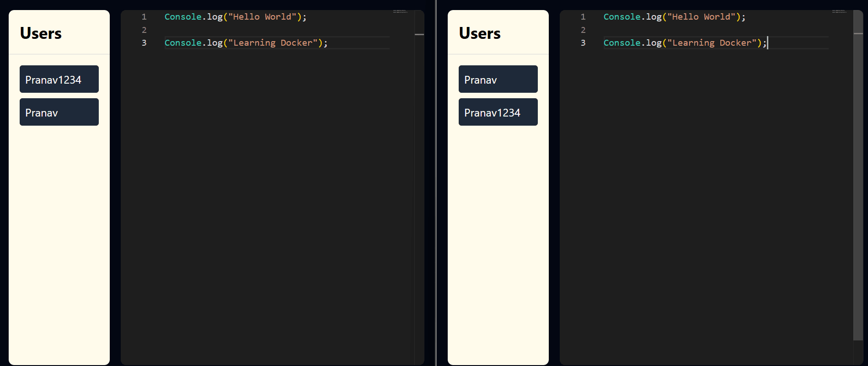Click line number 1 in right editor
Viewport: 868px width, 366px height.
[x=583, y=17]
